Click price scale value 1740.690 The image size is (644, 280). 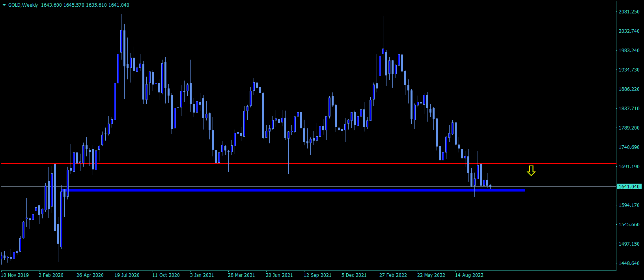(629, 147)
